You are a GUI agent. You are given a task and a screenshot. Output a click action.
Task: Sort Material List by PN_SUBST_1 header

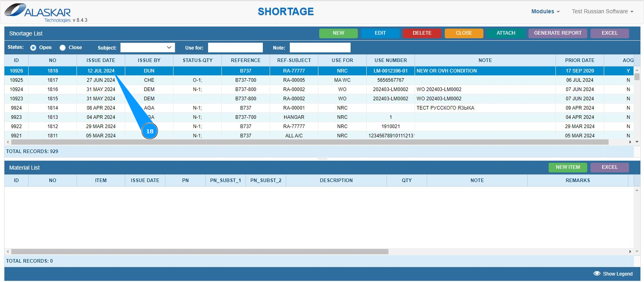tap(225, 180)
